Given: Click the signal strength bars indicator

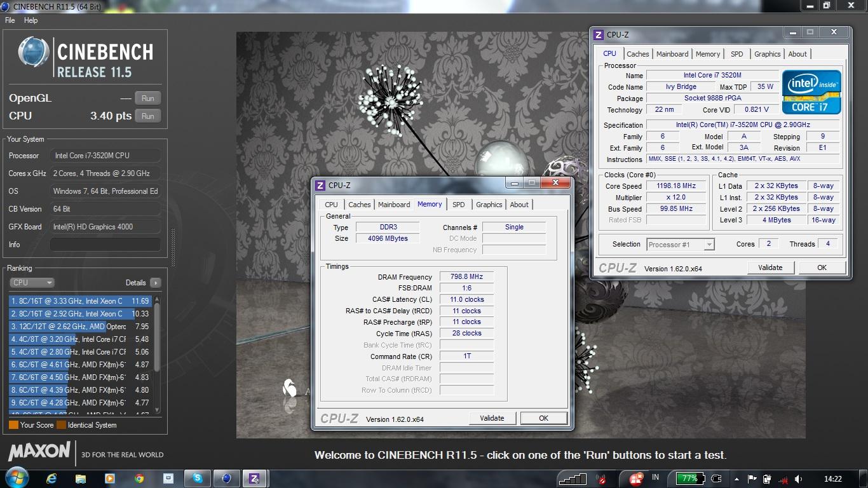Looking at the screenshot, I should click(x=573, y=478).
